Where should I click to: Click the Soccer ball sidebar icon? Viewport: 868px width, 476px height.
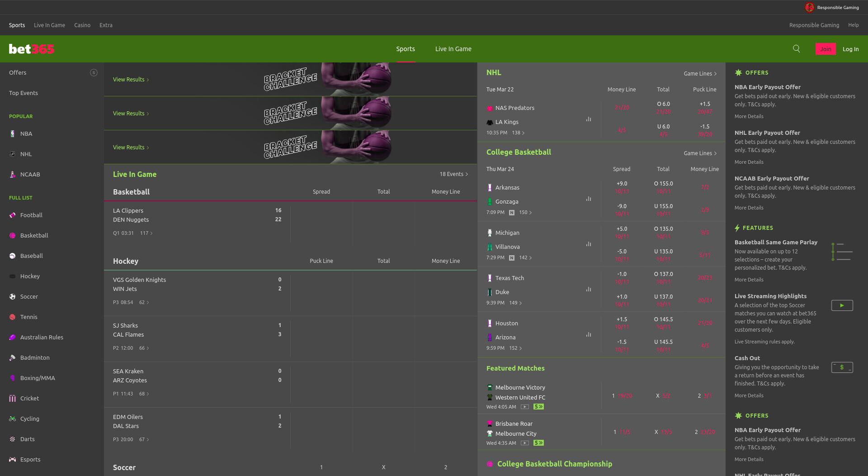(13, 297)
